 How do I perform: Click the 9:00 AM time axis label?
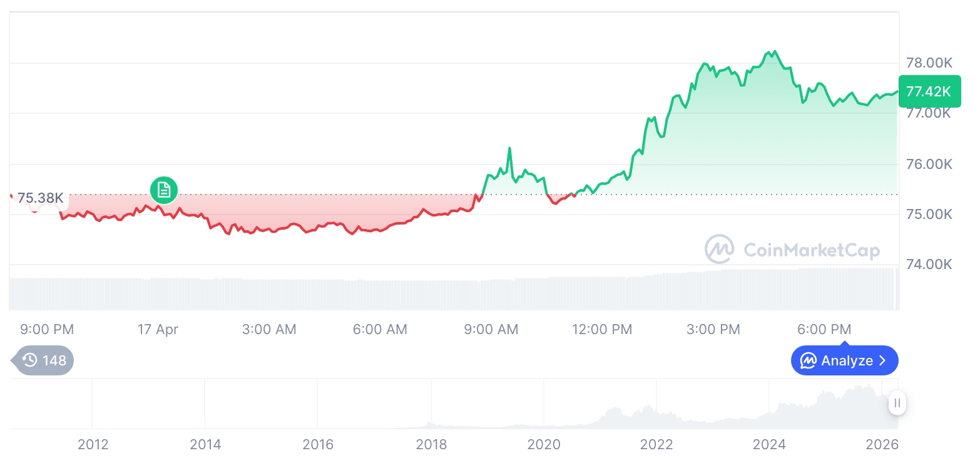pyautogui.click(x=491, y=329)
